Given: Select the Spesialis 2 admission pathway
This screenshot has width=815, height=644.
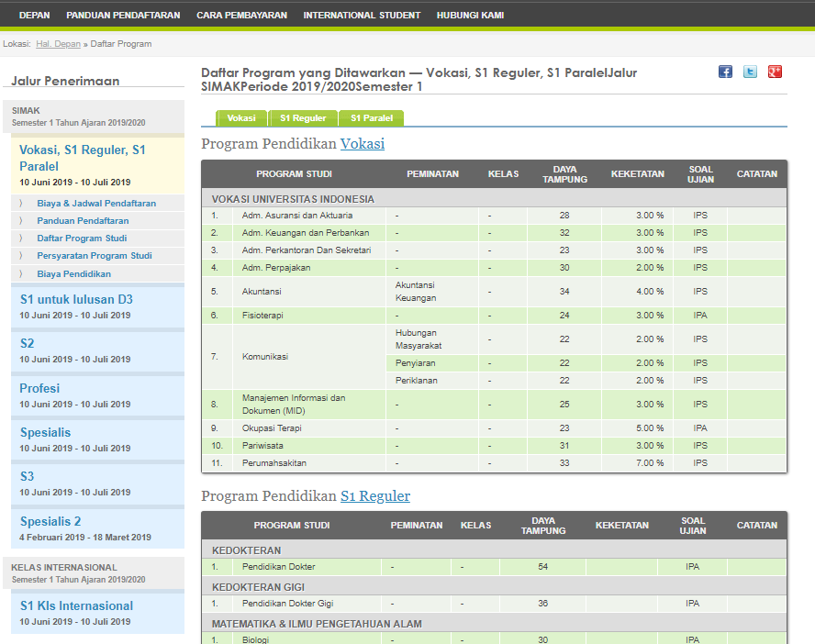Looking at the screenshot, I should point(97,528).
